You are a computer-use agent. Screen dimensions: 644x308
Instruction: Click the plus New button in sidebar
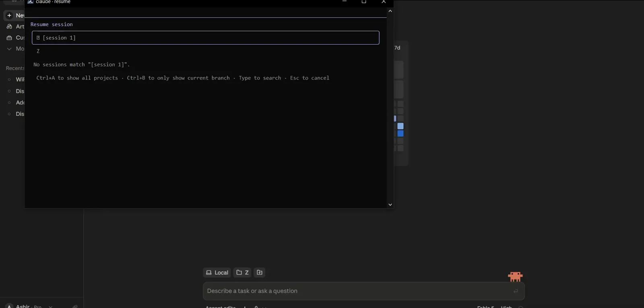pyautogui.click(x=14, y=15)
